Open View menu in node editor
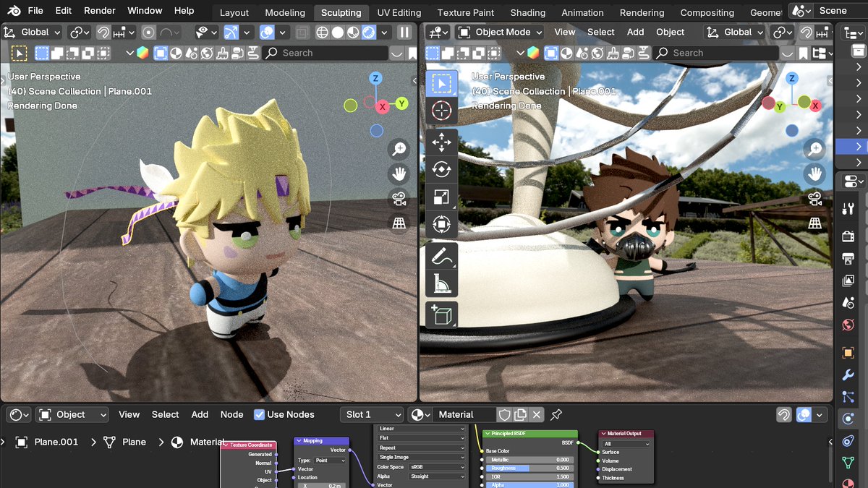 [x=129, y=414]
